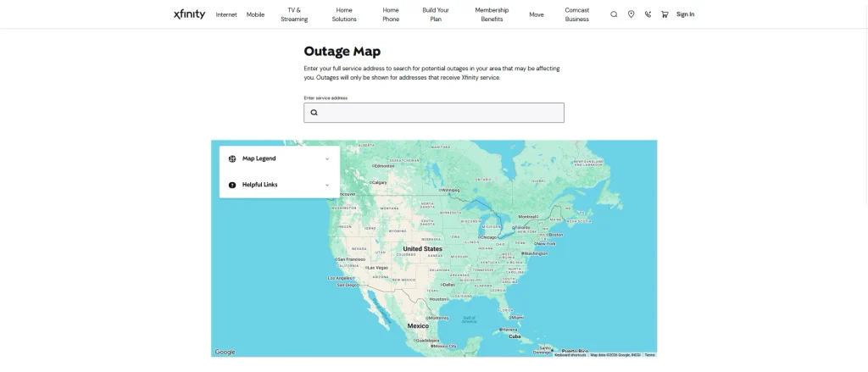Click the Sign In link

pyautogui.click(x=685, y=14)
